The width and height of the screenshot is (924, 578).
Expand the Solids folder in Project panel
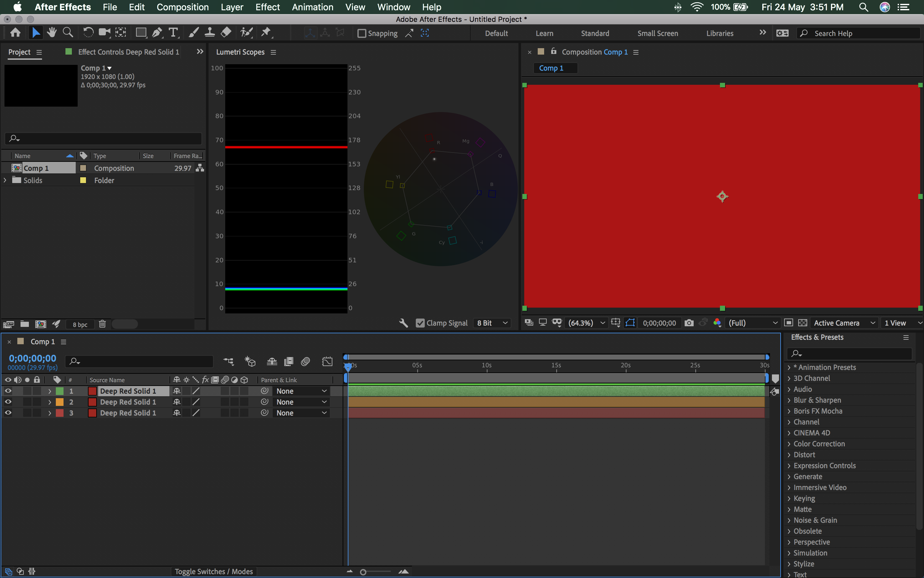[5, 180]
